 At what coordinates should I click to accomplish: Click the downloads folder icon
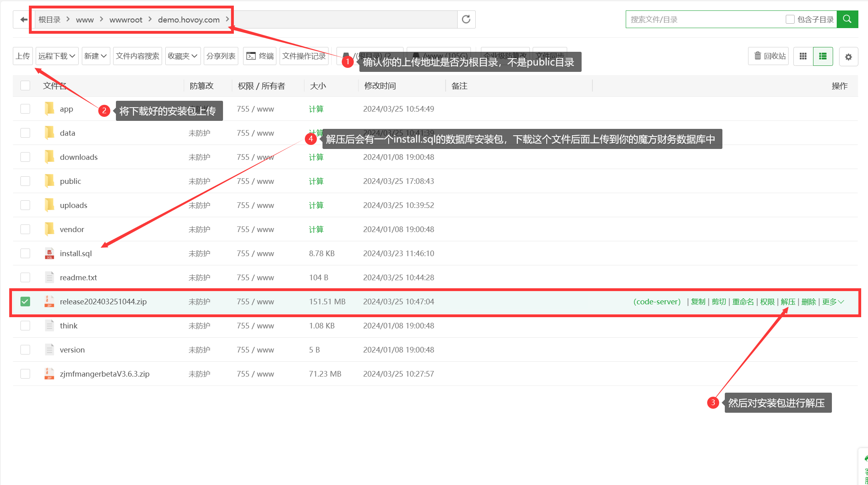pyautogui.click(x=49, y=157)
